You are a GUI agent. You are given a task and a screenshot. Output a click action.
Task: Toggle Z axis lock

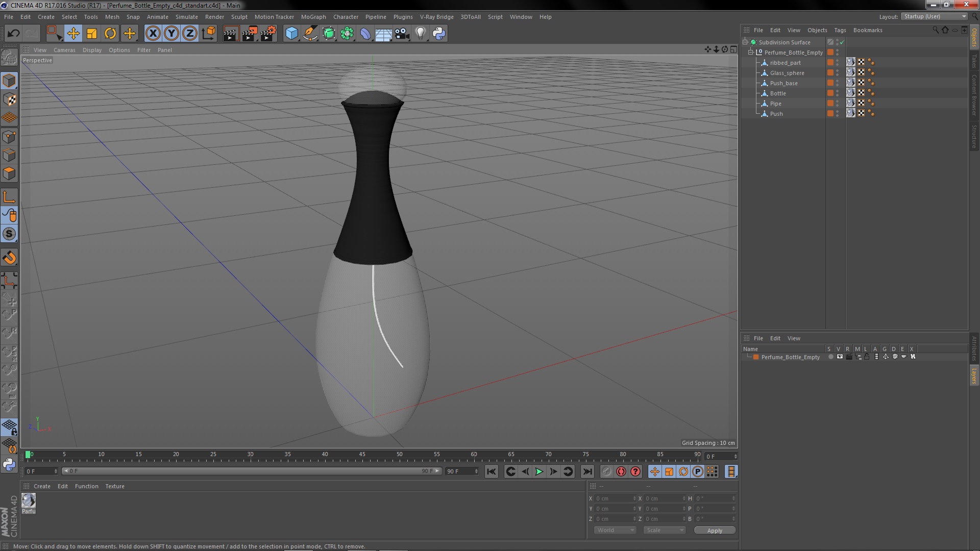190,34
